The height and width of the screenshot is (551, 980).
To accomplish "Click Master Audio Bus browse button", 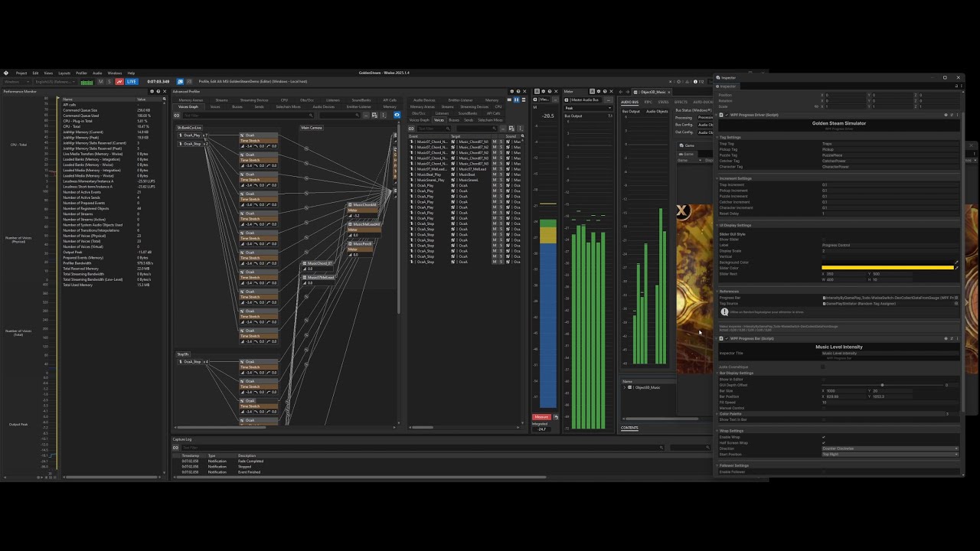I will [609, 99].
